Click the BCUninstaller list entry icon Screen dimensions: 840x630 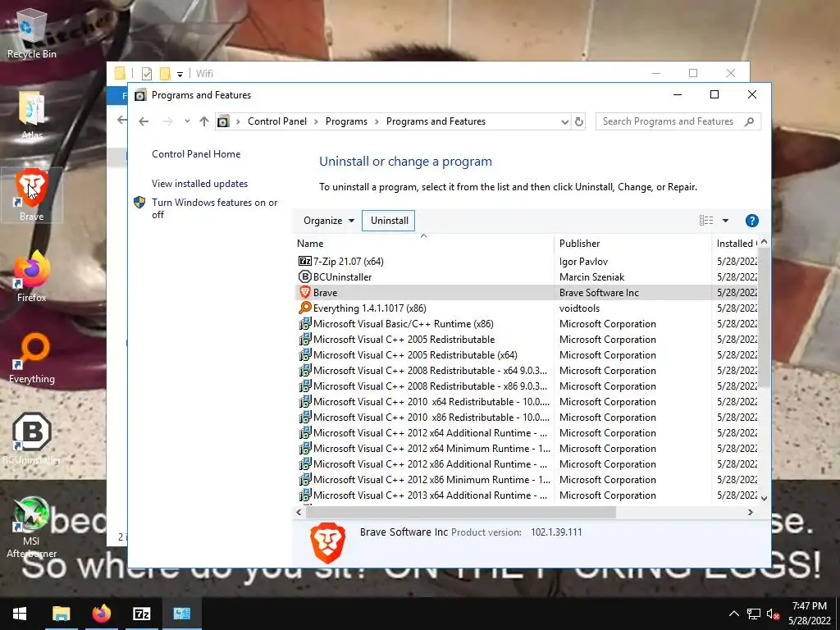click(x=305, y=277)
